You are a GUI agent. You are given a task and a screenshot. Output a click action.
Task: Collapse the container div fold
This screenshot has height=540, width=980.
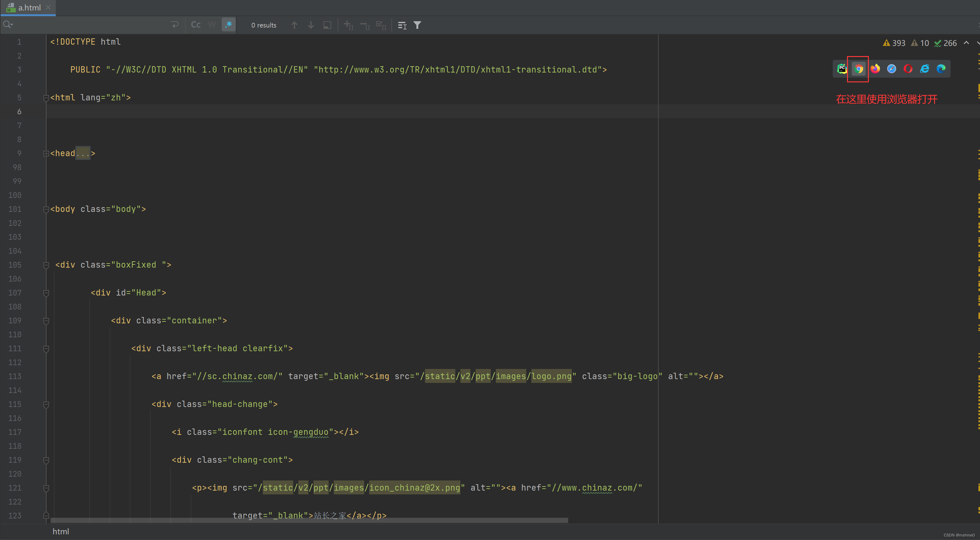tap(46, 321)
